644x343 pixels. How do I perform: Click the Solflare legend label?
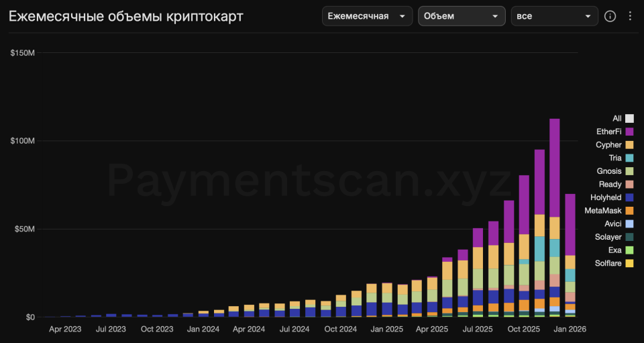click(x=608, y=263)
